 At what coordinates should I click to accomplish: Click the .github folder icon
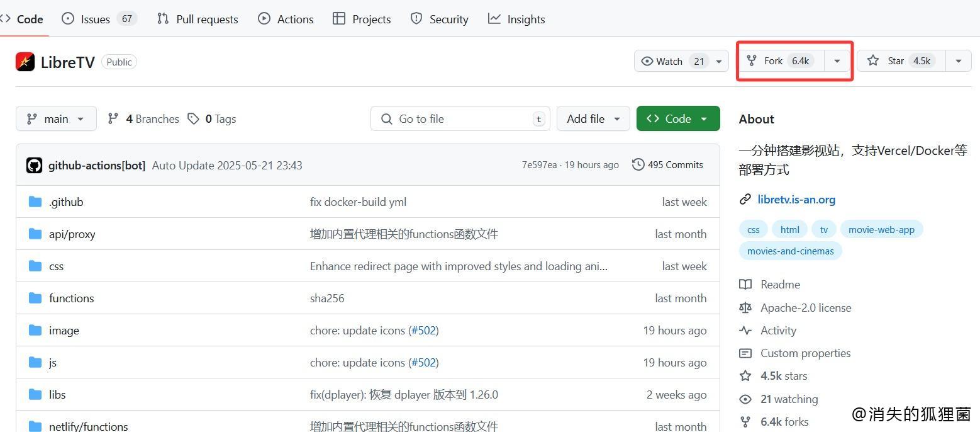click(35, 202)
